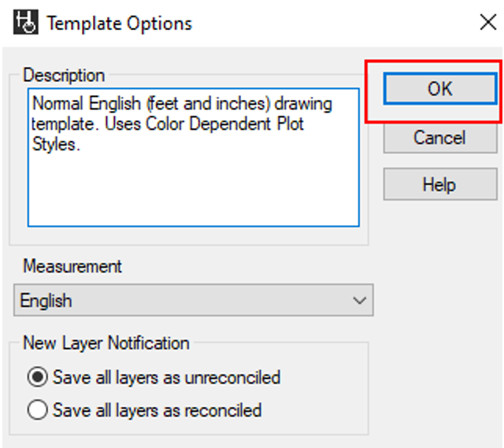
Task: Close the Template Options dialog with X
Action: click(488, 23)
